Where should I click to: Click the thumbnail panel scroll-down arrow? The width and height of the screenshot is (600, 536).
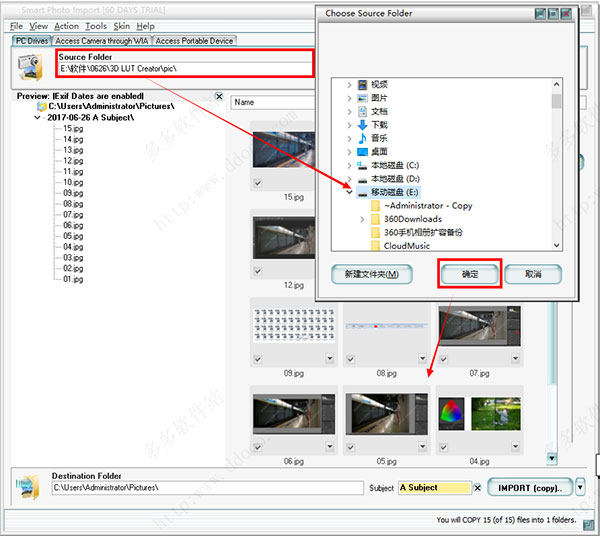pos(551,458)
